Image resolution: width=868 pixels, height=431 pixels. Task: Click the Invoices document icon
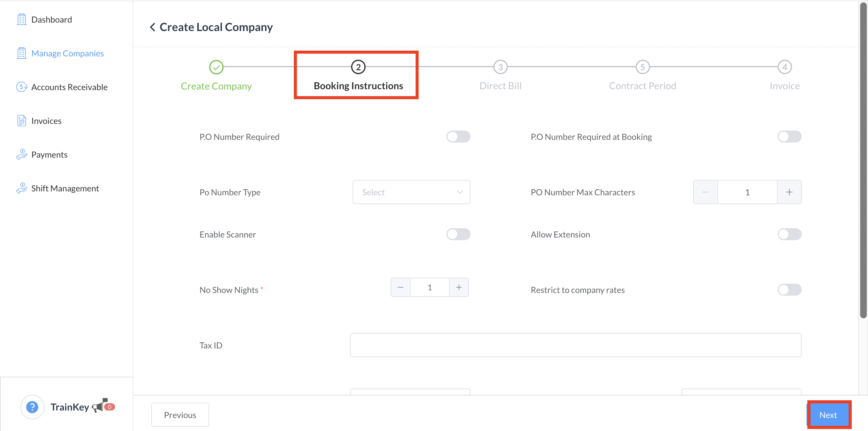coord(22,121)
